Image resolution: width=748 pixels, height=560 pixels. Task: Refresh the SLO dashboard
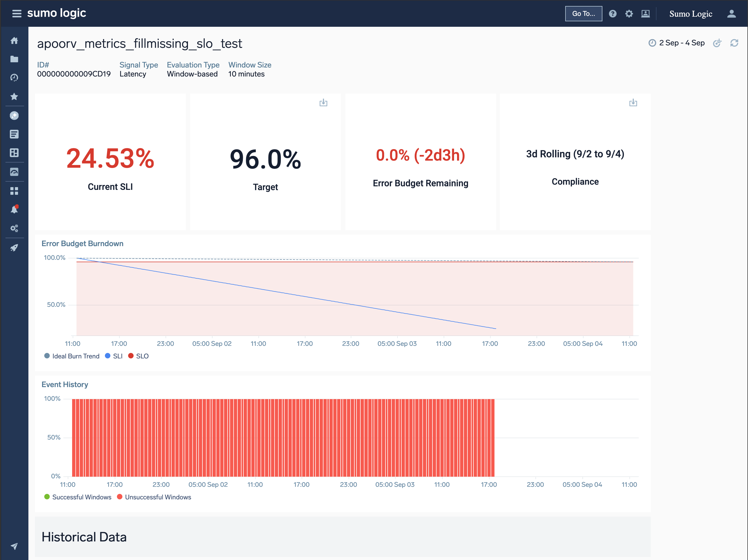[734, 43]
